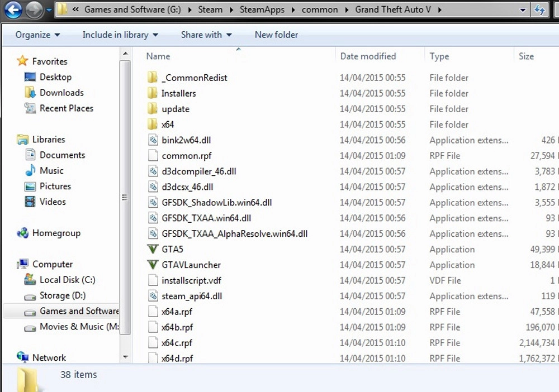The height and width of the screenshot is (392, 559).
Task: Select the common.rpf file icon
Action: [x=153, y=156]
